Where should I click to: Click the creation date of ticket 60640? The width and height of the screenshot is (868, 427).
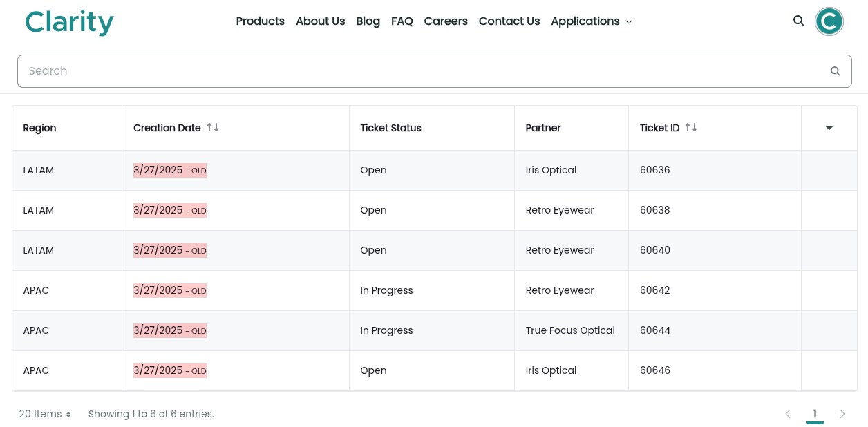tap(170, 250)
